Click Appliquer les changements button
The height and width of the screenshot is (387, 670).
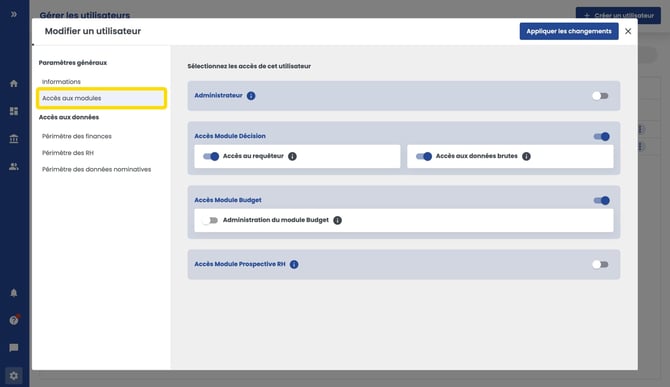[569, 31]
